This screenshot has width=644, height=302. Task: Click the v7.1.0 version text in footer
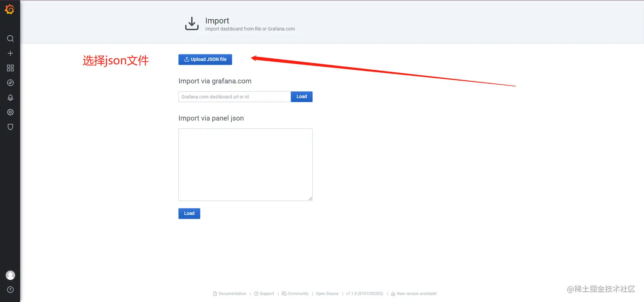click(x=364, y=293)
